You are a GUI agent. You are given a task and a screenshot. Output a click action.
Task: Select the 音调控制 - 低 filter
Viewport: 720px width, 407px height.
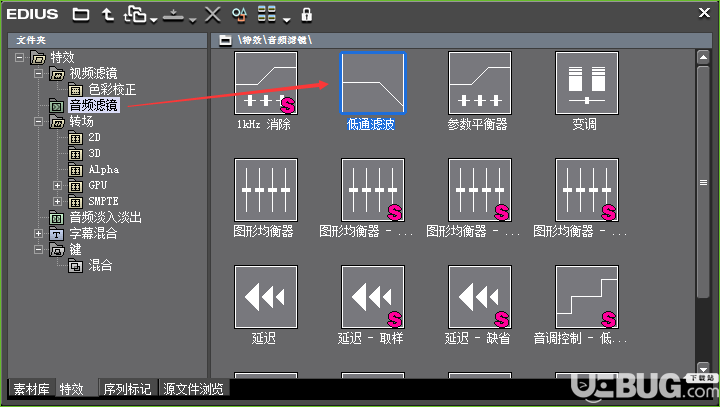point(586,297)
